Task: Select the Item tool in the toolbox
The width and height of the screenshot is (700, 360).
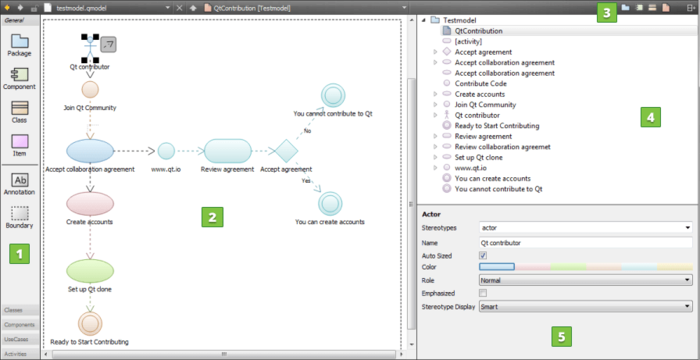Action: [20, 146]
